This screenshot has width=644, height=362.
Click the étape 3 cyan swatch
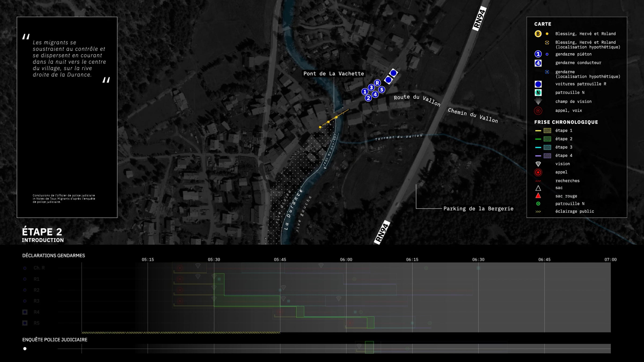click(547, 147)
